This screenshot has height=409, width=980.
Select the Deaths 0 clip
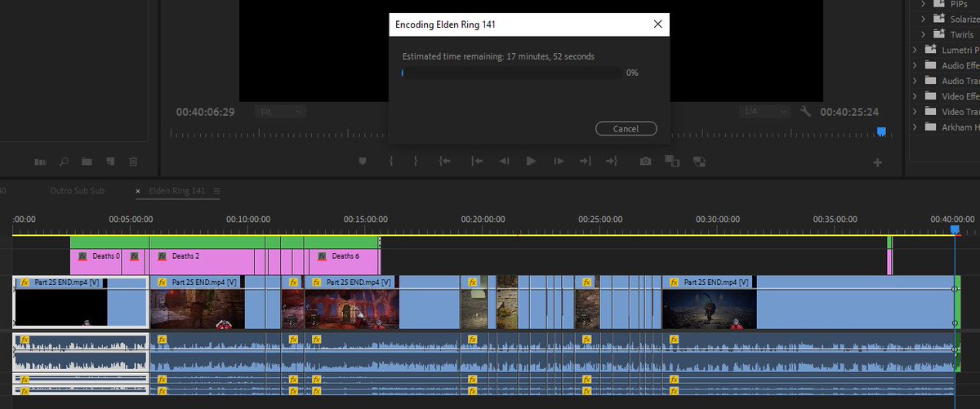(96, 263)
